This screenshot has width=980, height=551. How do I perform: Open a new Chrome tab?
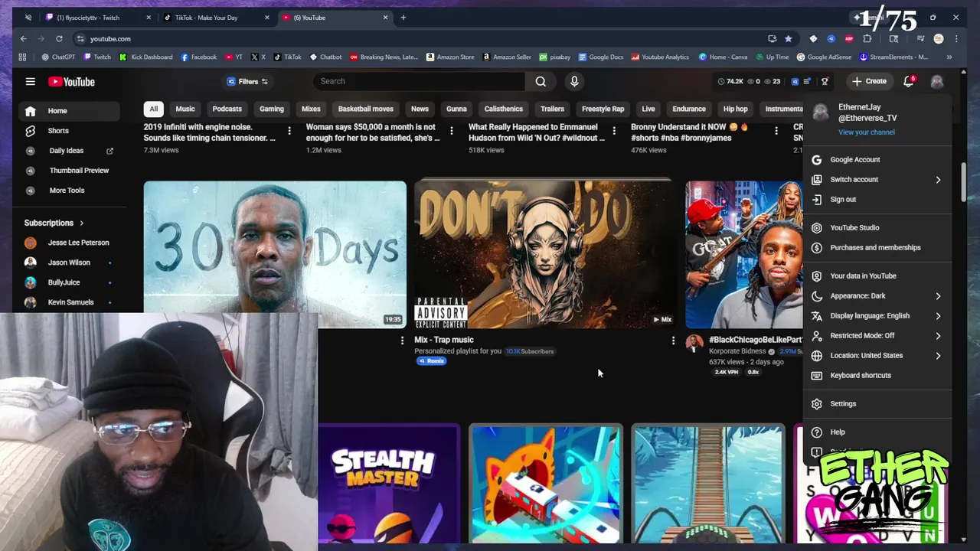pyautogui.click(x=403, y=18)
